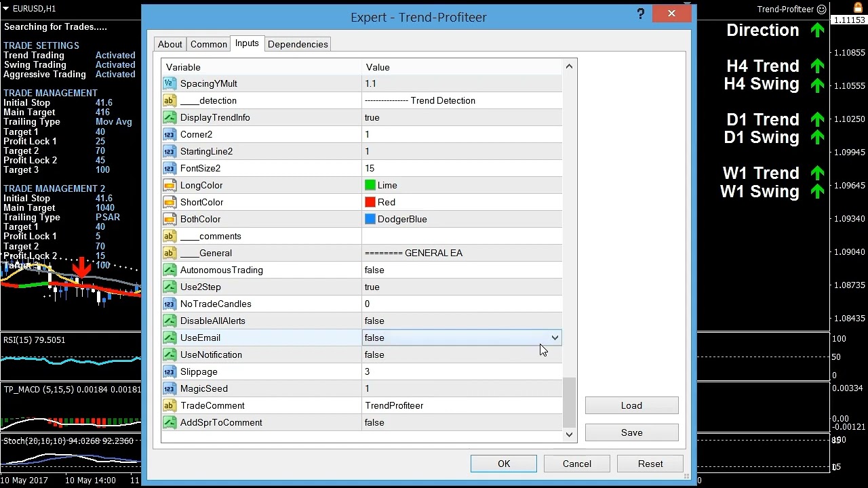Click the Slippage integer type icon
Viewport: 868px width, 488px height.
pyautogui.click(x=170, y=371)
